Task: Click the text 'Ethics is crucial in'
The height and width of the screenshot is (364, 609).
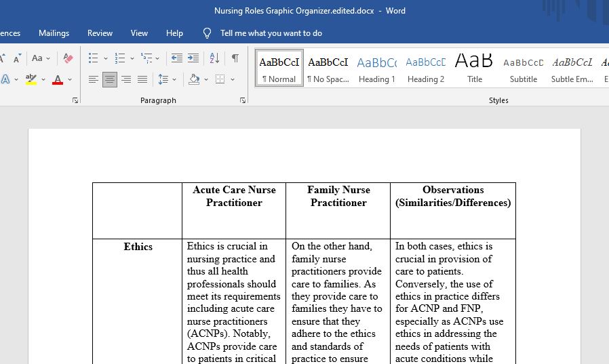Action: point(227,246)
